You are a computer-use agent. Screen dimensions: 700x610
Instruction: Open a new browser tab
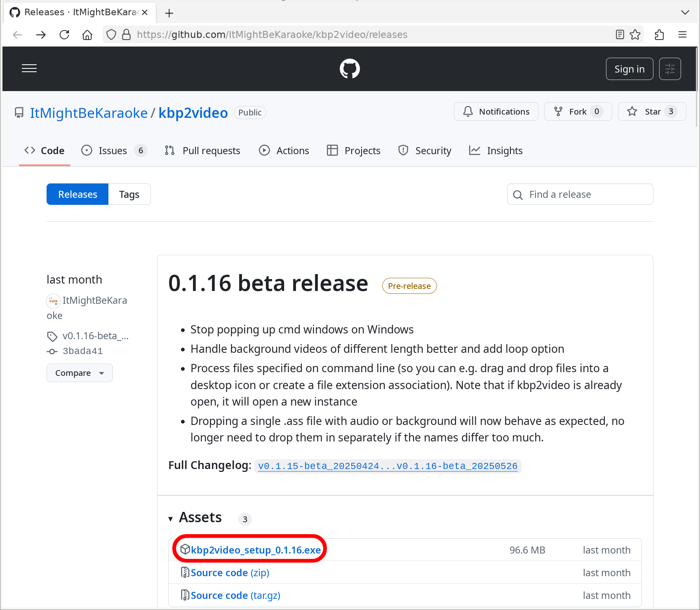(x=169, y=13)
